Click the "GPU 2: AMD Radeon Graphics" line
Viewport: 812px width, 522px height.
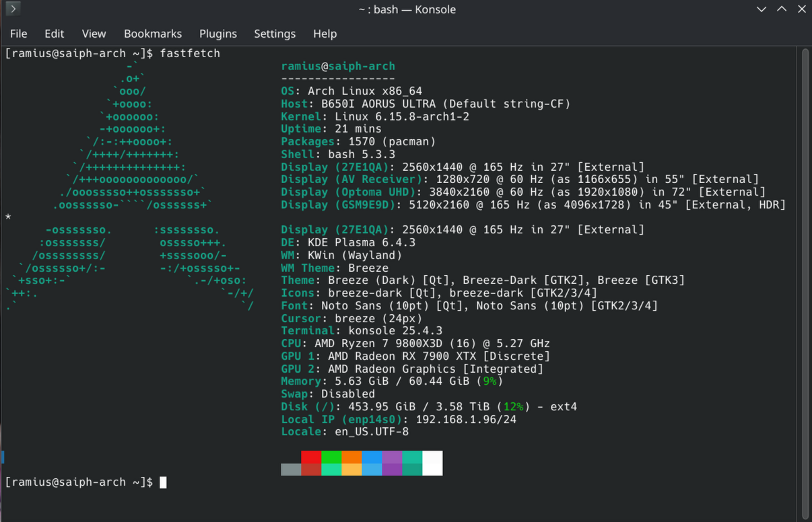(x=412, y=369)
